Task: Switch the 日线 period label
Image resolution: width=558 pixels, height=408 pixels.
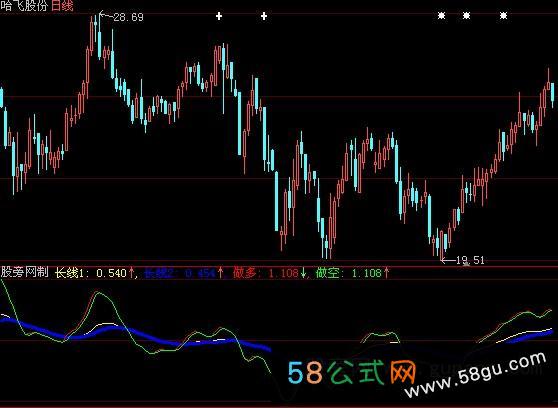Action: point(62,6)
